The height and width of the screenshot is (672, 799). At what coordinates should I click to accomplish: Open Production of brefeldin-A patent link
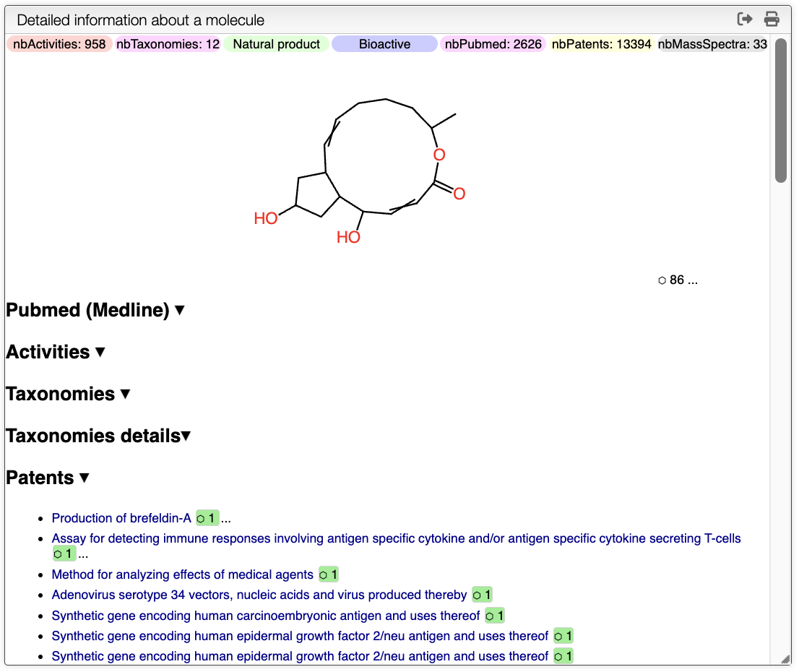pos(121,518)
